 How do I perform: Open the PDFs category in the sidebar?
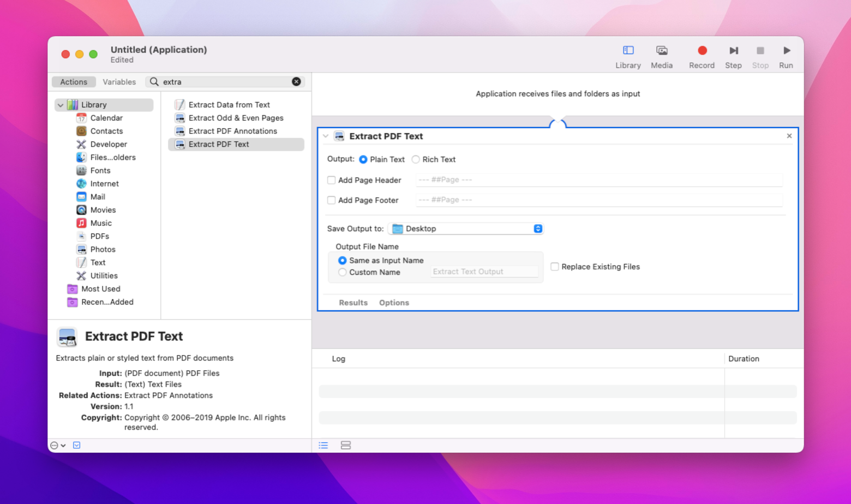100,236
